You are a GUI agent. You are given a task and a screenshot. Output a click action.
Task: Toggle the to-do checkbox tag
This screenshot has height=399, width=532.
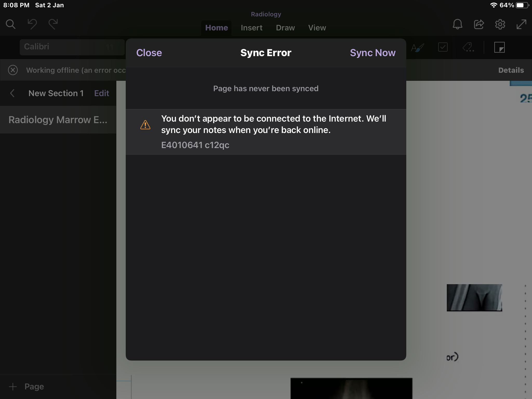click(x=443, y=47)
